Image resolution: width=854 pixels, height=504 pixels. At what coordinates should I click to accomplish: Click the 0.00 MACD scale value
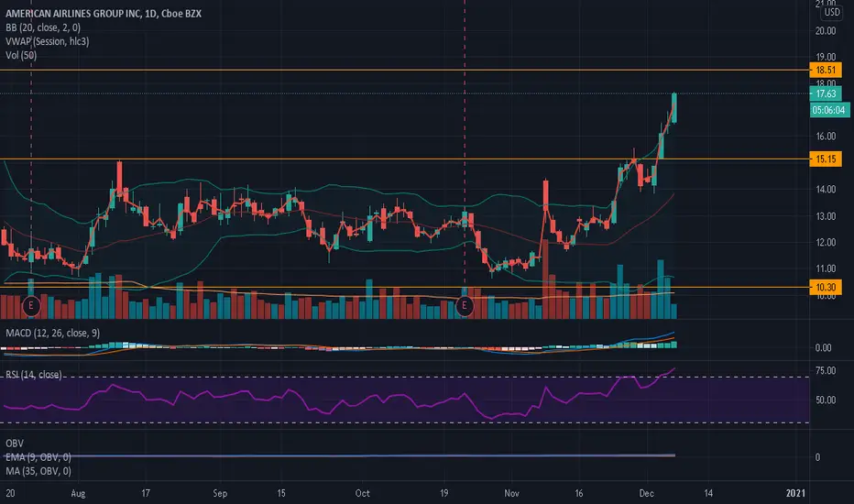823,347
